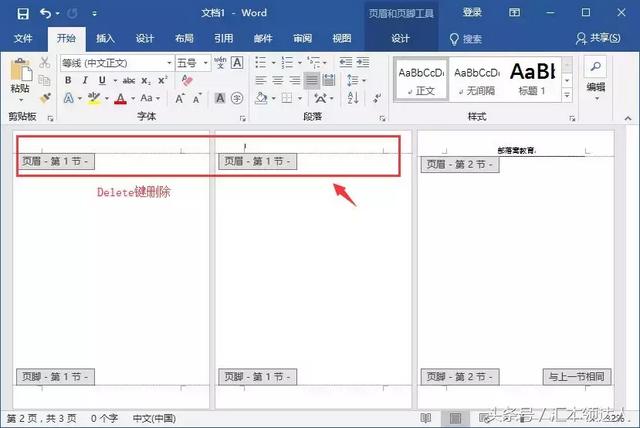The width and height of the screenshot is (640, 428).
Task: Clear all formatting with the eraser icon
Action: coord(187,80)
